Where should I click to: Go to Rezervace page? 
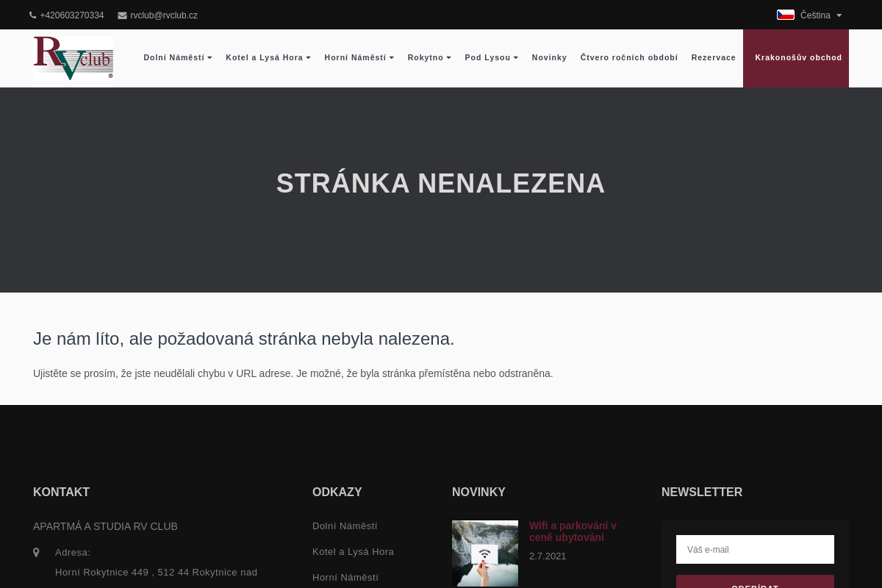713,57
